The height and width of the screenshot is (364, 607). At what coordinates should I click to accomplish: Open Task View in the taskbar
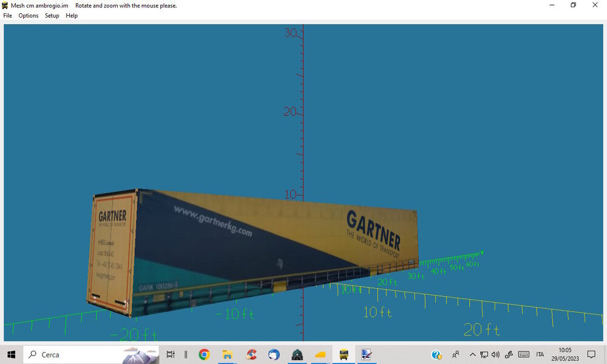tap(171, 354)
